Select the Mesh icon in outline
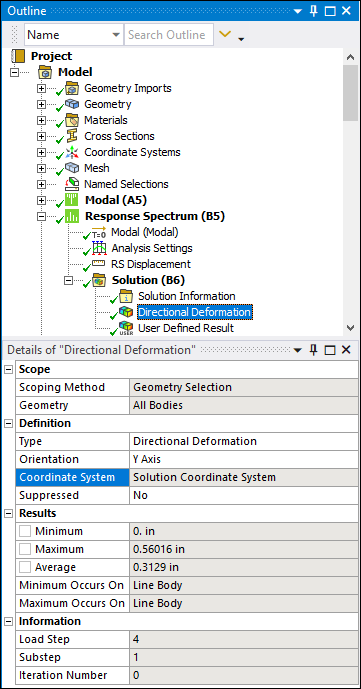 (x=72, y=168)
